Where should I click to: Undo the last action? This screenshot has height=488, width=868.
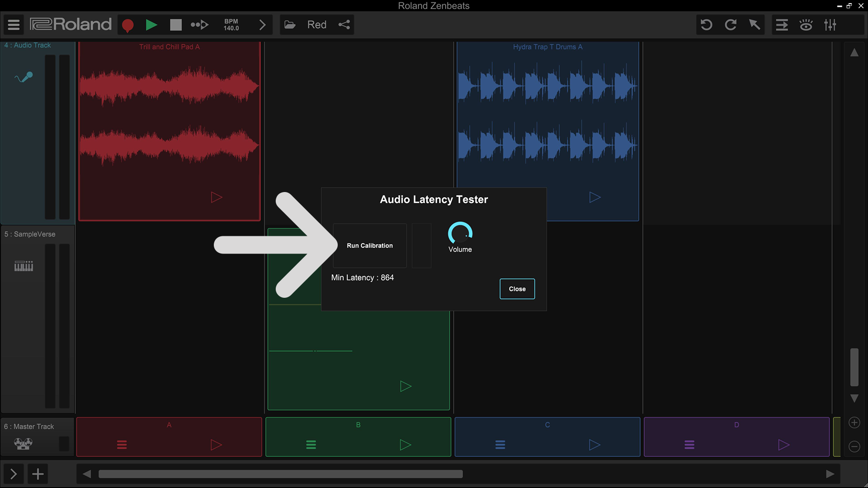[x=706, y=25]
